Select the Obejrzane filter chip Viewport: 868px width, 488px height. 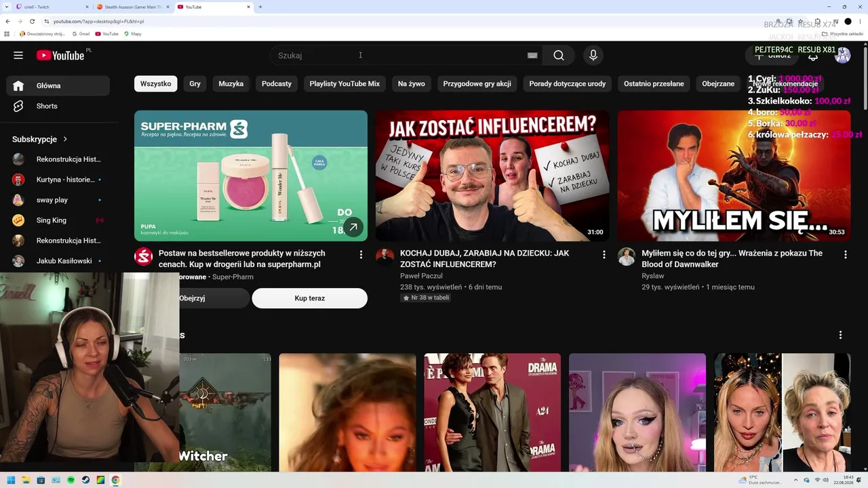pyautogui.click(x=718, y=83)
